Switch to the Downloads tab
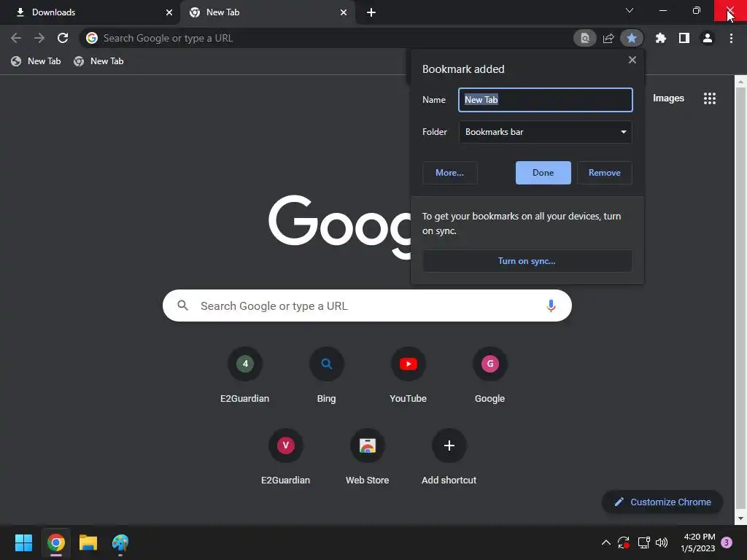Image resolution: width=747 pixels, height=560 pixels. (90, 12)
